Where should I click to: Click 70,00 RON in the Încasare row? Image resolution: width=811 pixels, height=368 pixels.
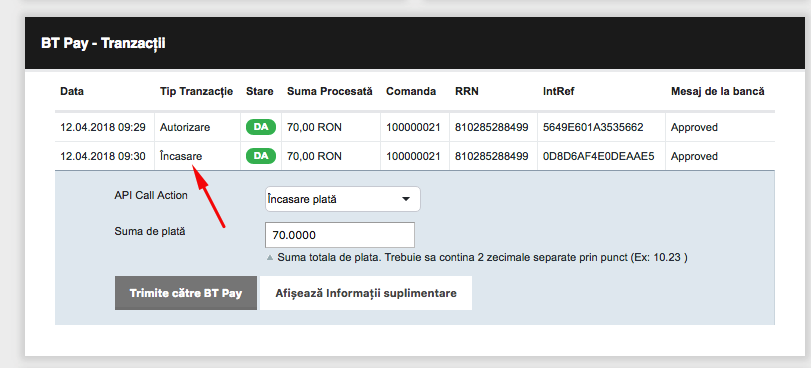[x=314, y=156]
